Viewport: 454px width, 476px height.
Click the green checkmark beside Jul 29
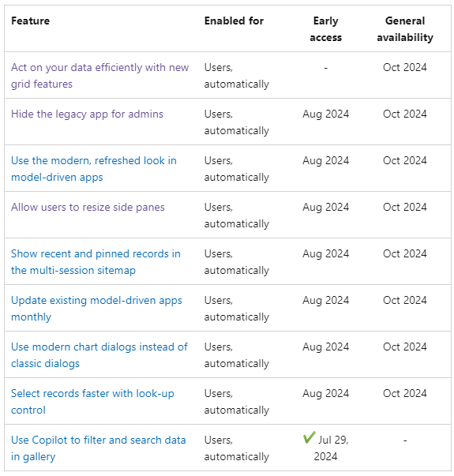(310, 438)
